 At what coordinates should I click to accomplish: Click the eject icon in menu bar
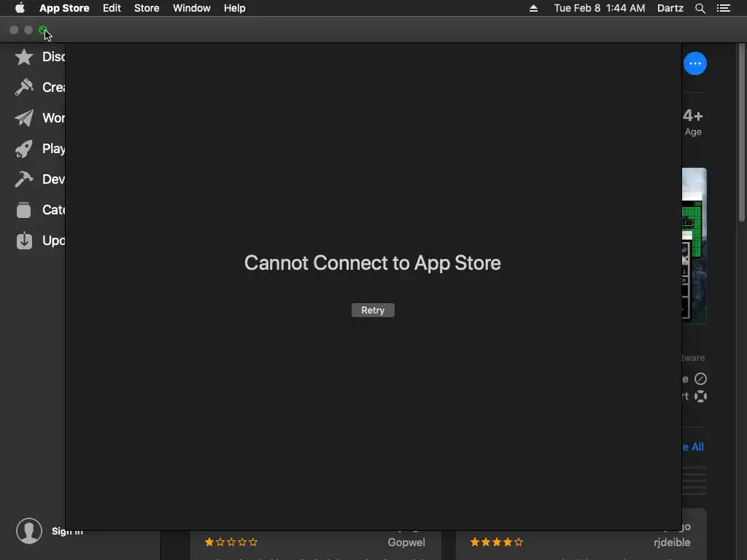[x=533, y=8]
